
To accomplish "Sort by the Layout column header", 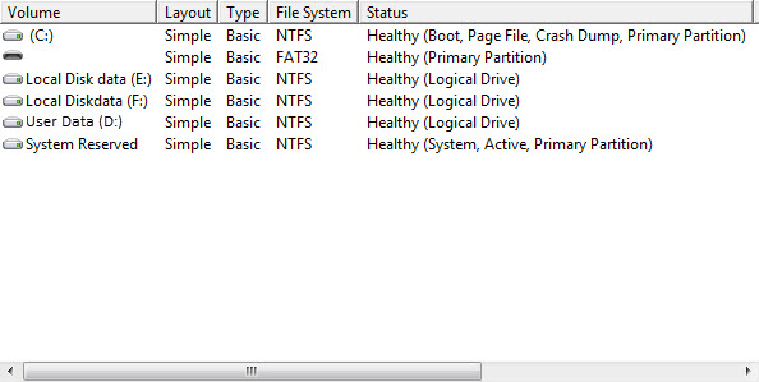I will coord(188,12).
